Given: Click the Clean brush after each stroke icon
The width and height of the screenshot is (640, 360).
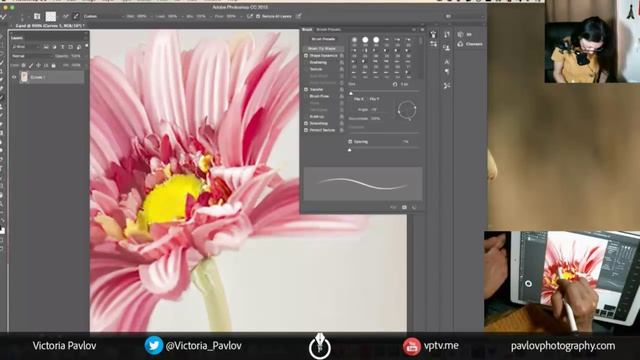Looking at the screenshot, I should [x=76, y=16].
